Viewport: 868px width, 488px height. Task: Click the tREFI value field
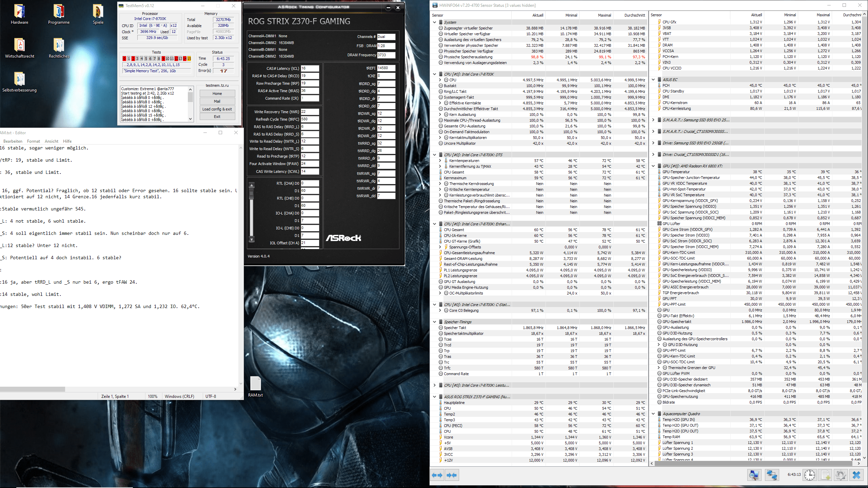click(386, 68)
